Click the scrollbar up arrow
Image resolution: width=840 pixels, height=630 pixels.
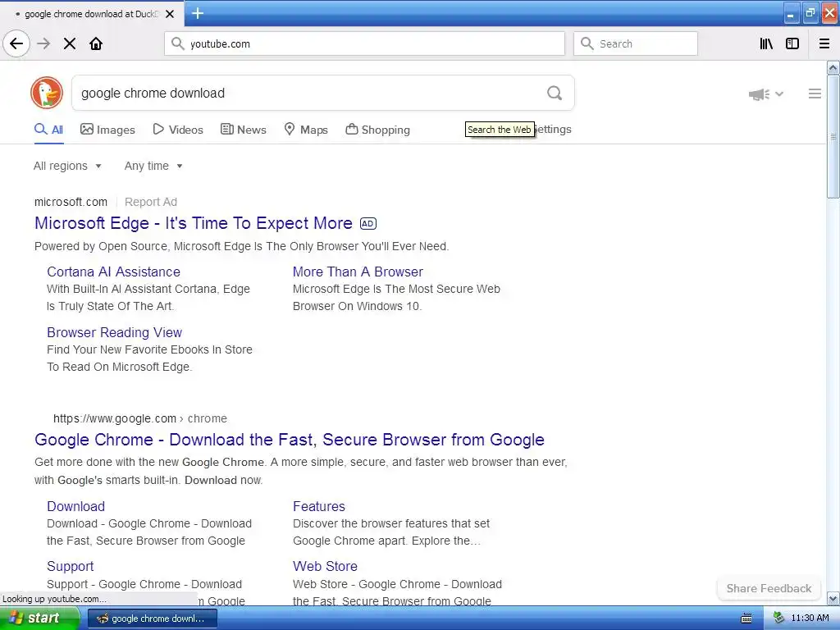point(833,68)
